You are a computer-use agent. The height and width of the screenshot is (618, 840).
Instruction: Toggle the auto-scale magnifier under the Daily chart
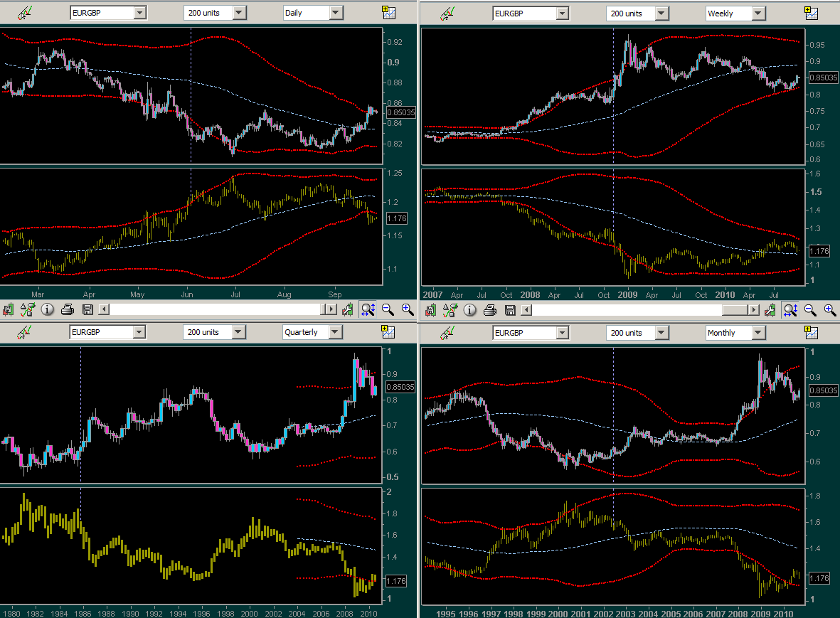coord(368,309)
